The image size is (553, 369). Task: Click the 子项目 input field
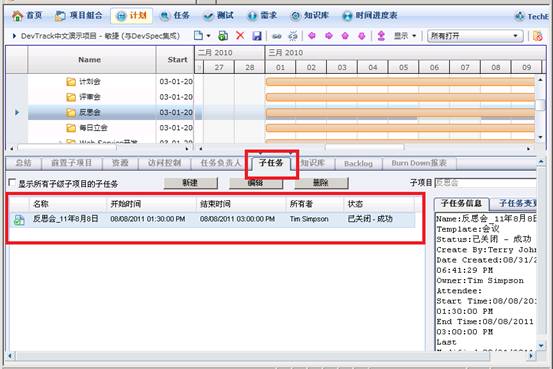point(486,183)
